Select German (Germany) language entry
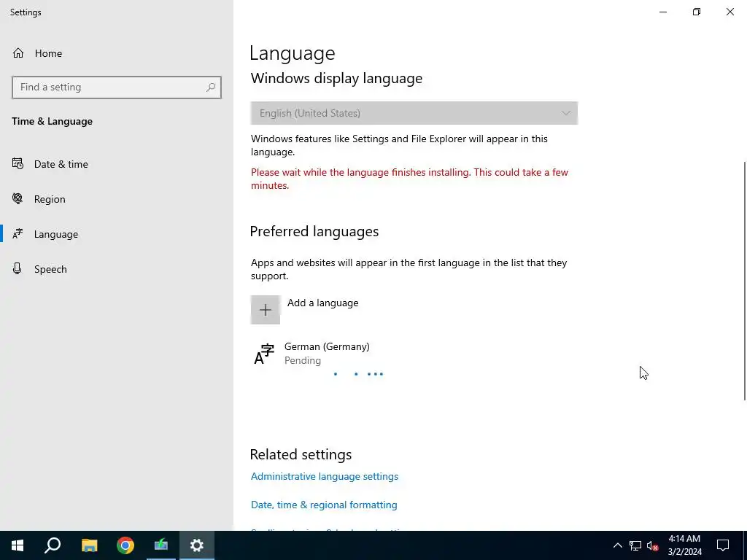 click(414, 354)
